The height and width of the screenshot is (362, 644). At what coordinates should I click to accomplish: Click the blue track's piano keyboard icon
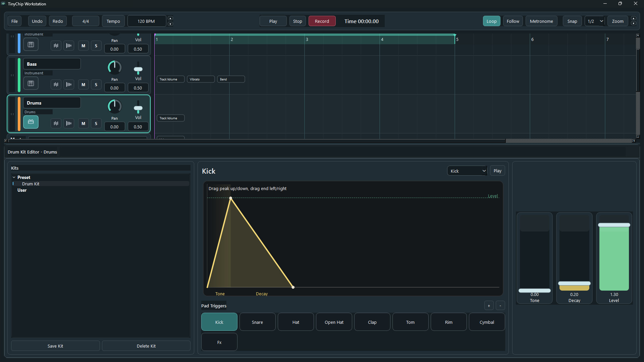[x=31, y=45]
